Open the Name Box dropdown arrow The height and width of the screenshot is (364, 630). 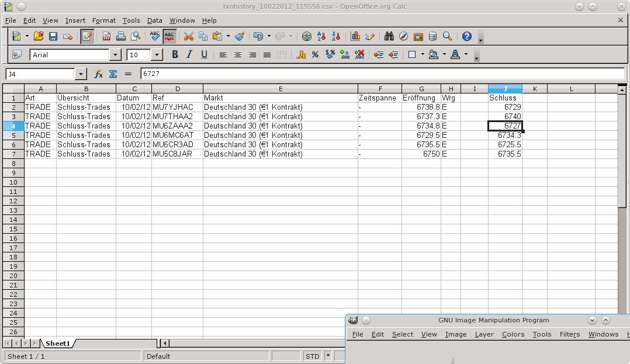click(x=81, y=74)
